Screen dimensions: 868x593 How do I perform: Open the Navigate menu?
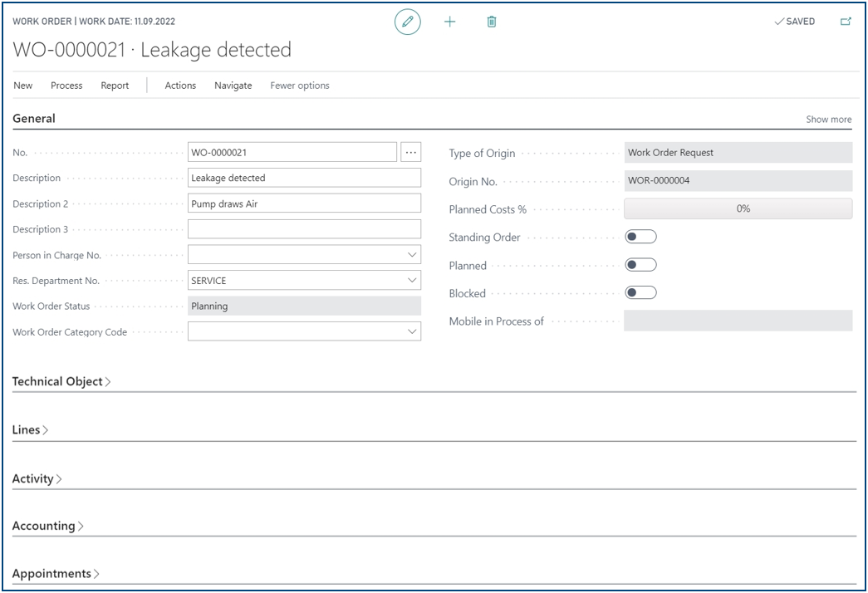[x=233, y=86]
